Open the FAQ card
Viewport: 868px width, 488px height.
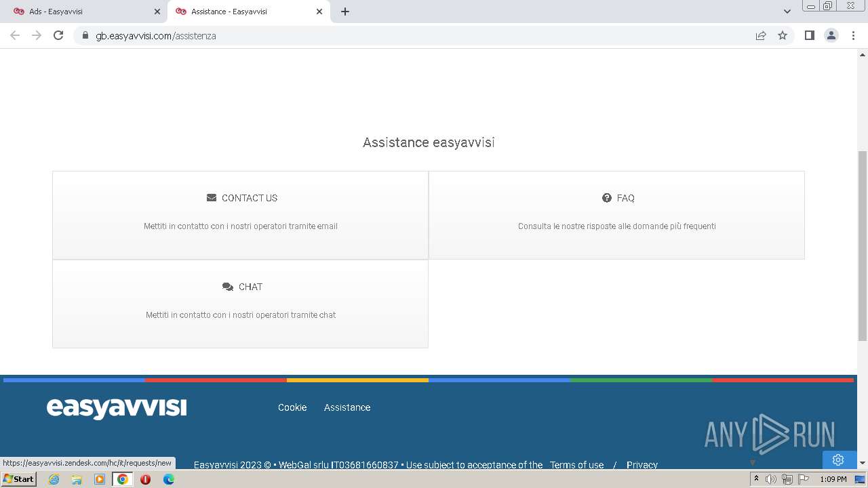(x=616, y=215)
